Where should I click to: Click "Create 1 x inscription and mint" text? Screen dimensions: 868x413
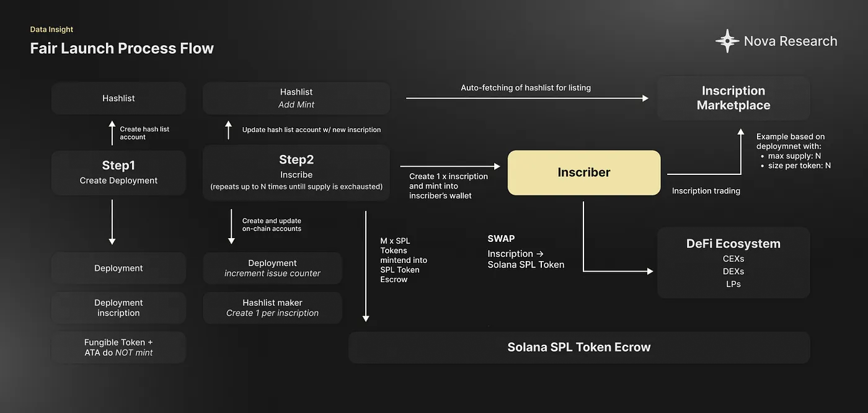click(449, 186)
